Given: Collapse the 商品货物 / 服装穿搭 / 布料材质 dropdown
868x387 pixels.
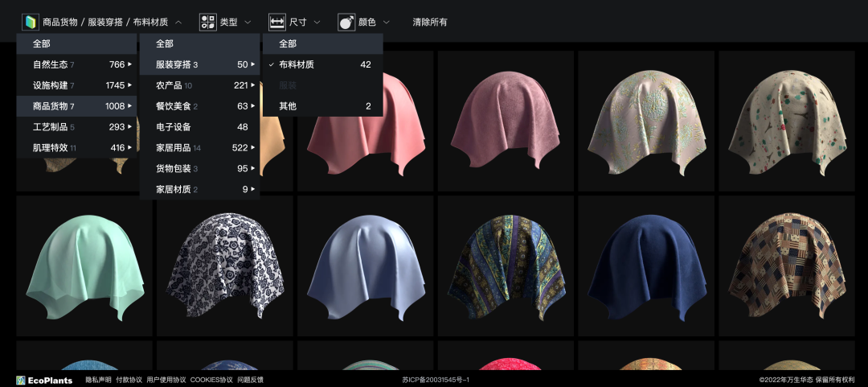Looking at the screenshot, I should (x=178, y=23).
